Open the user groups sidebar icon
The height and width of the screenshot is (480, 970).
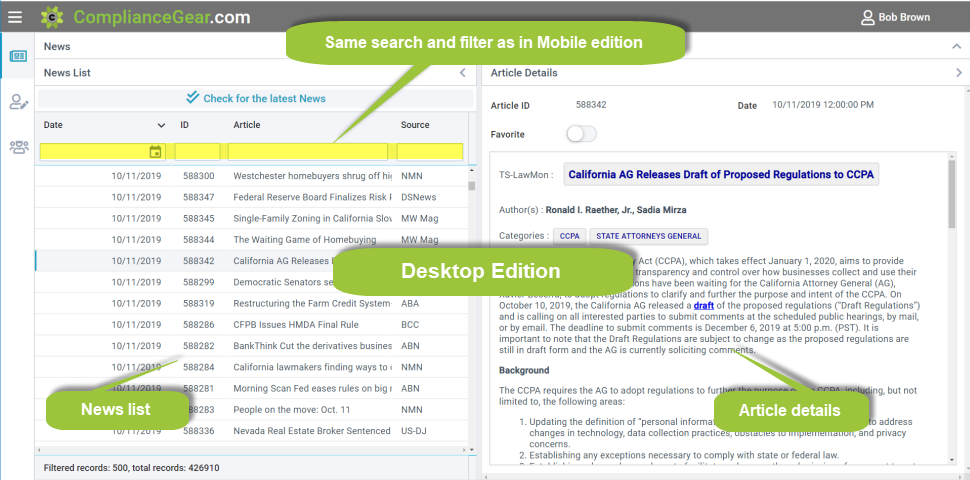[x=18, y=147]
